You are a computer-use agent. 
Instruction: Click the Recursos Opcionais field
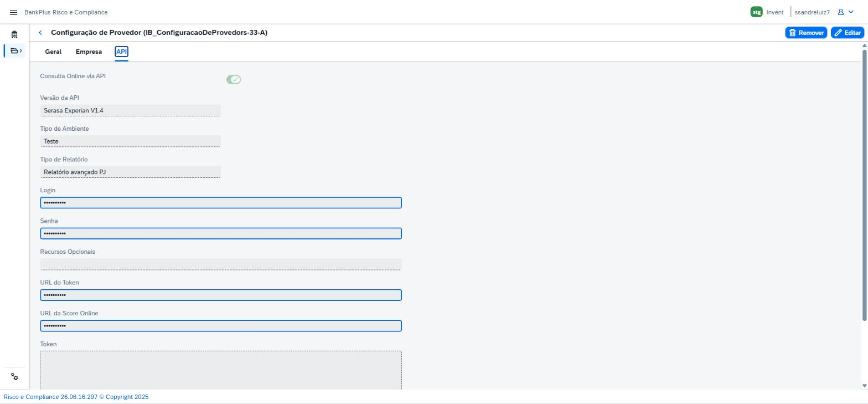pos(221,264)
